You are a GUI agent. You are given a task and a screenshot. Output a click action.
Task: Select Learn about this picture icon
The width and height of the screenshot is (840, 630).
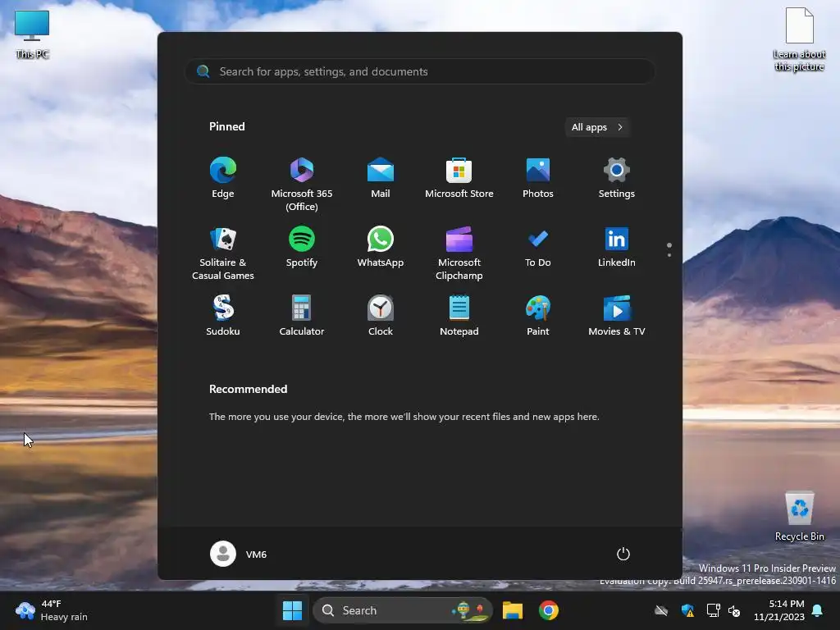[x=799, y=39]
